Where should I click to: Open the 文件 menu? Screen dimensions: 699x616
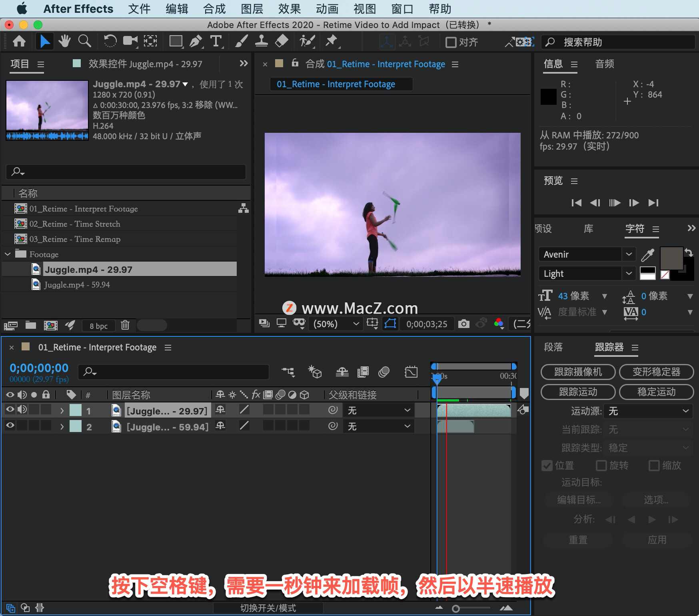(139, 9)
